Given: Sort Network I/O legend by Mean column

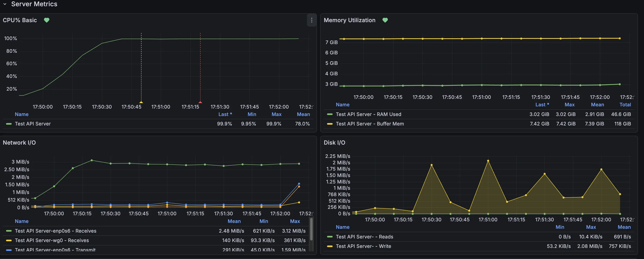Looking at the screenshot, I should 234,221.
